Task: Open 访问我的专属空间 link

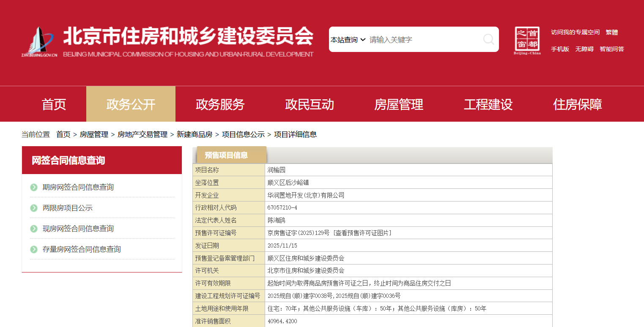Action: (575, 32)
